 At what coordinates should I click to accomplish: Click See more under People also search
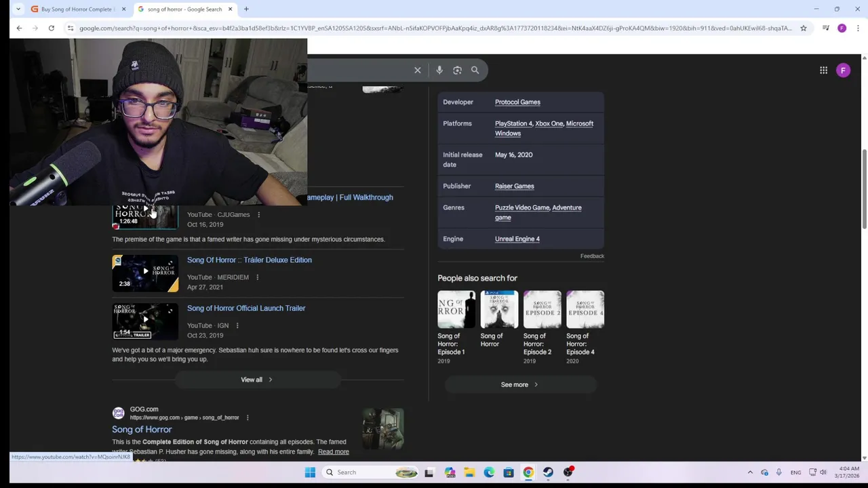(520, 384)
